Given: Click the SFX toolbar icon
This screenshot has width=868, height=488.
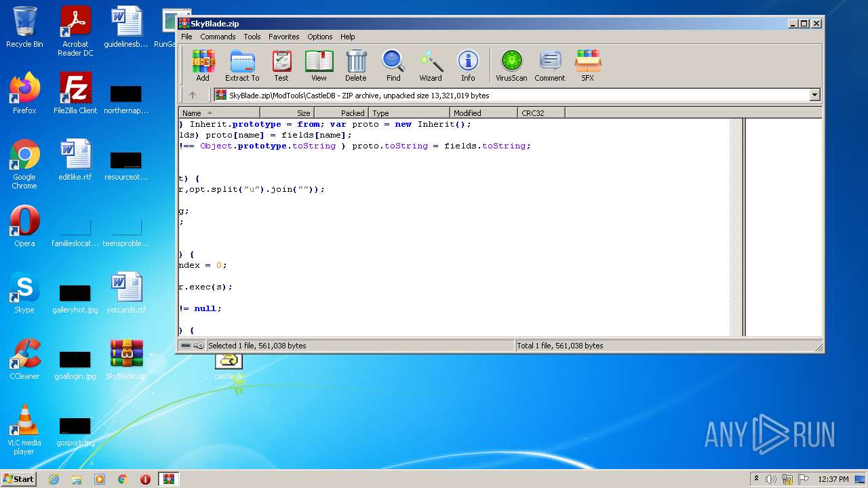Looking at the screenshot, I should 587,66.
